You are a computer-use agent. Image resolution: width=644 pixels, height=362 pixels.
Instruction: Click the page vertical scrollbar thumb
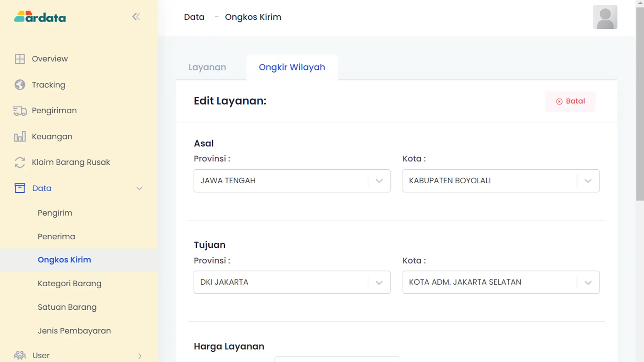[x=640, y=104]
